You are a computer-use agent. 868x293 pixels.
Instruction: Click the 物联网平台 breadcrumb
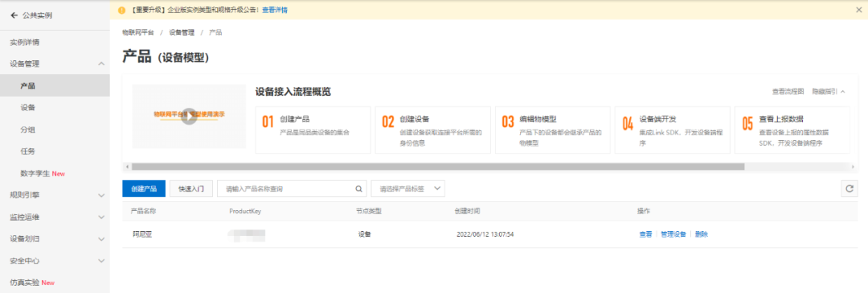(x=138, y=33)
